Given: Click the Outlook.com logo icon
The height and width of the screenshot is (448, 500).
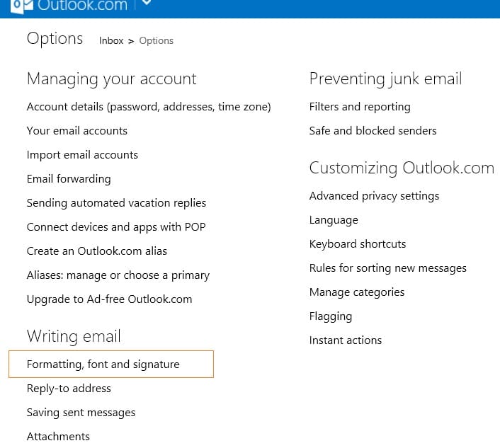Looking at the screenshot, I should pyautogui.click(x=21, y=6).
